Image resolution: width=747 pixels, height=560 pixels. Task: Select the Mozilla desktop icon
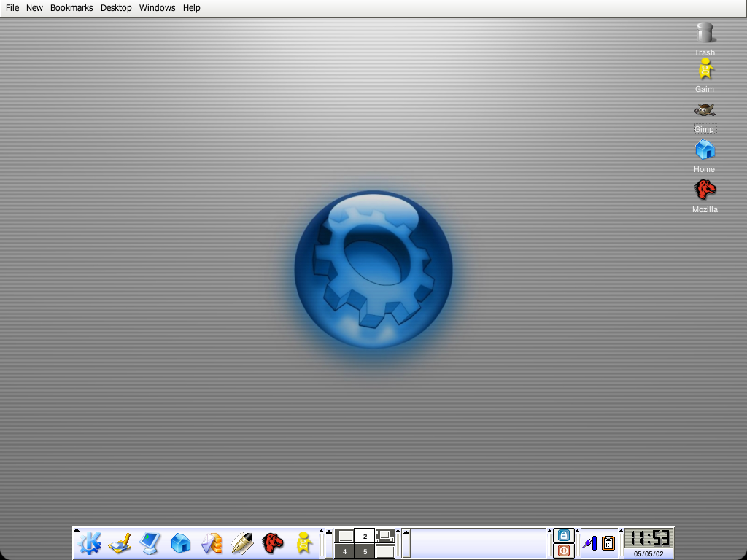tap(705, 196)
